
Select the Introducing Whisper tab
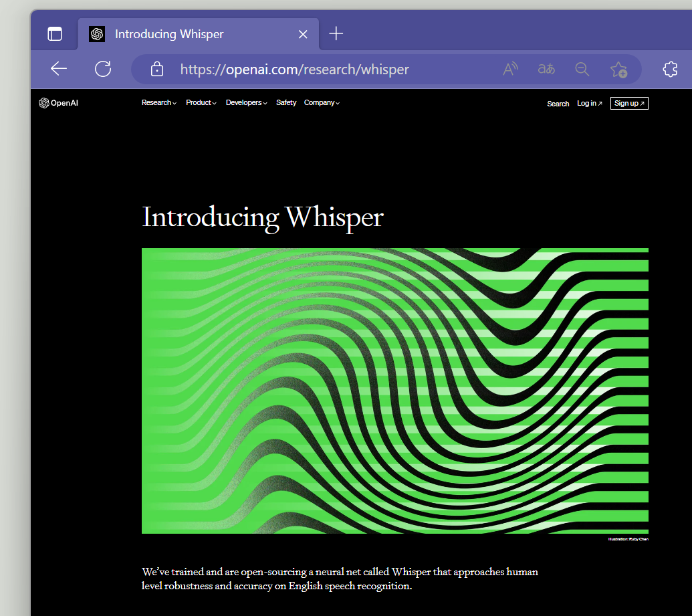coord(199,34)
